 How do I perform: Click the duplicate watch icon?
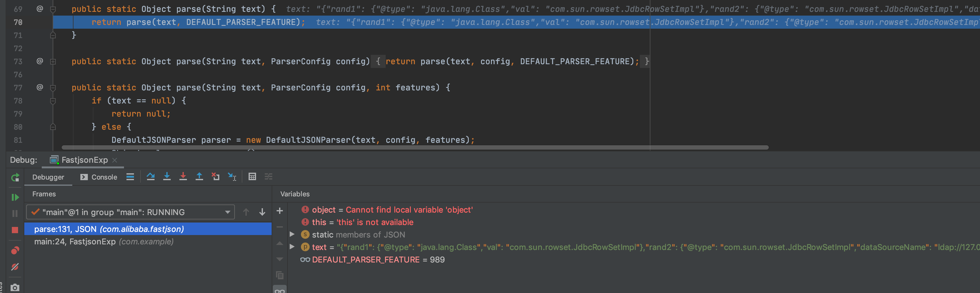tap(280, 275)
